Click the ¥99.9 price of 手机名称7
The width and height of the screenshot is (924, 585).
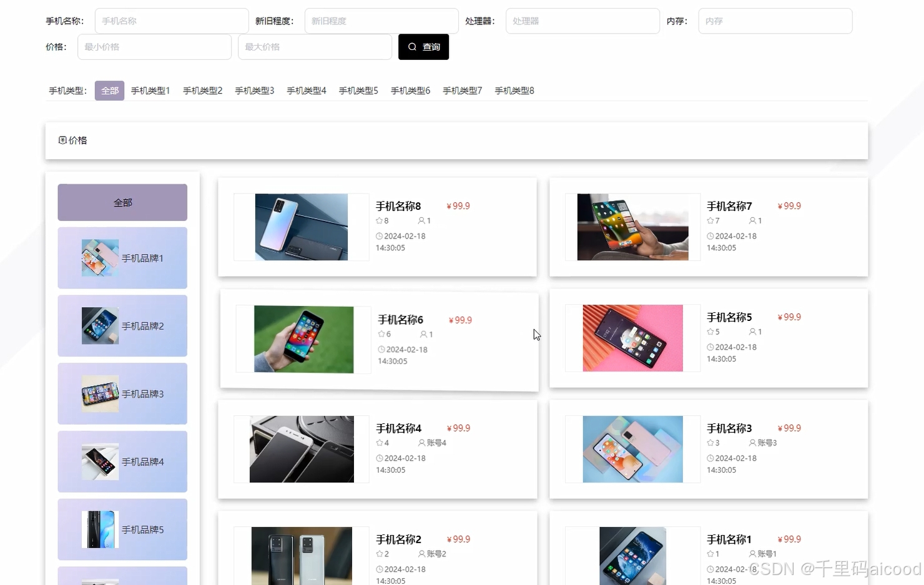pos(789,206)
